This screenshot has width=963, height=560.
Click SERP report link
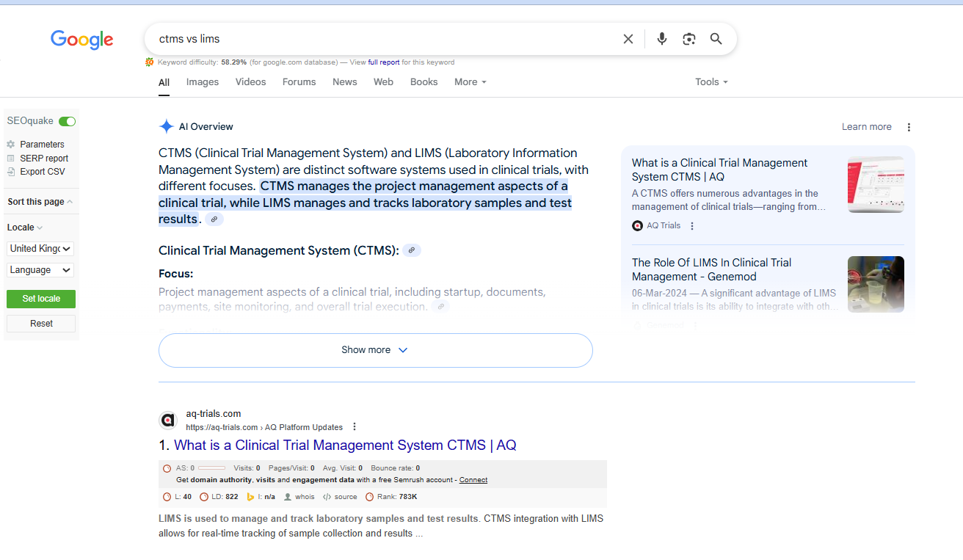click(x=44, y=159)
